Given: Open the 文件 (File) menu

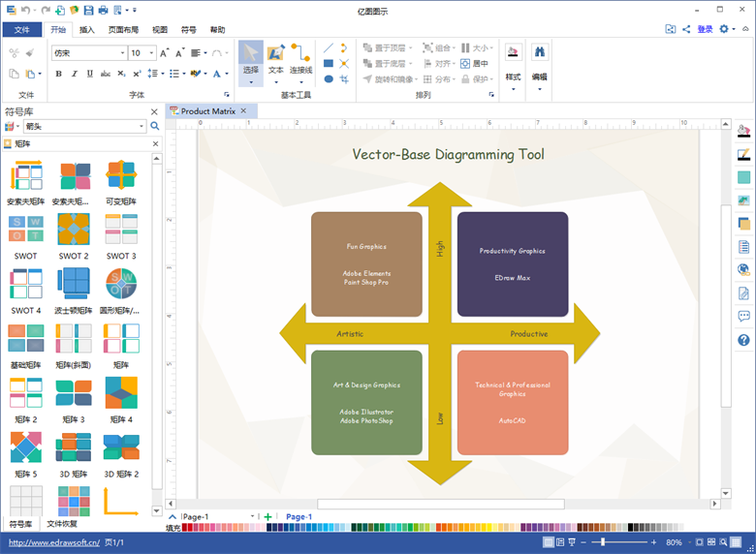Looking at the screenshot, I should coord(21,30).
